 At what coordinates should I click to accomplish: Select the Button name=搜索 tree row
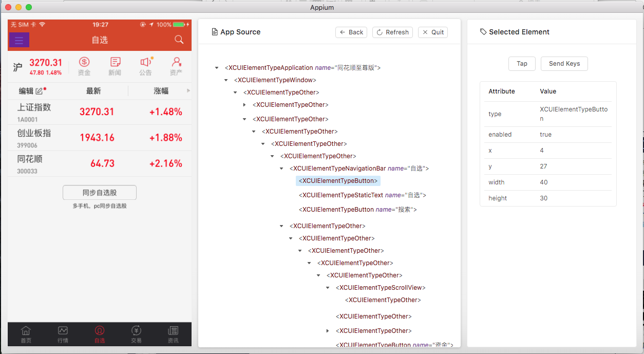(x=358, y=210)
